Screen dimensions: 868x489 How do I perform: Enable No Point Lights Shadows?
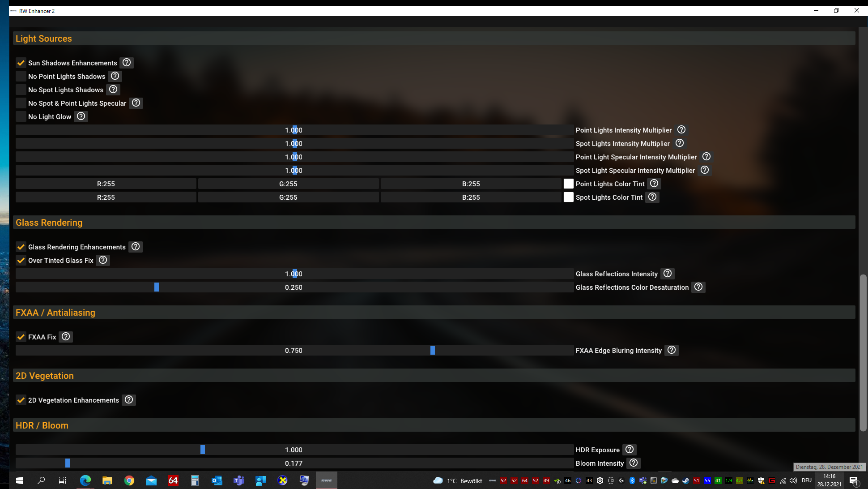tap(21, 77)
